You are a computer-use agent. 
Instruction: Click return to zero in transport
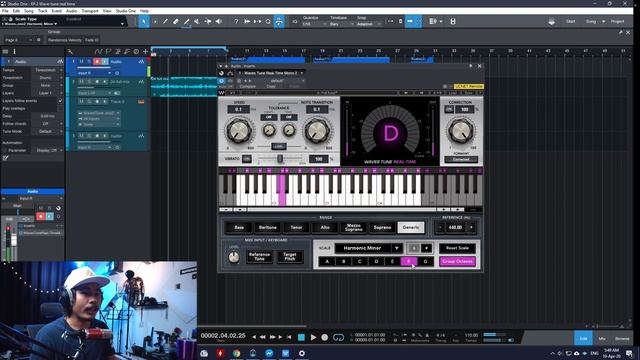coord(289,337)
